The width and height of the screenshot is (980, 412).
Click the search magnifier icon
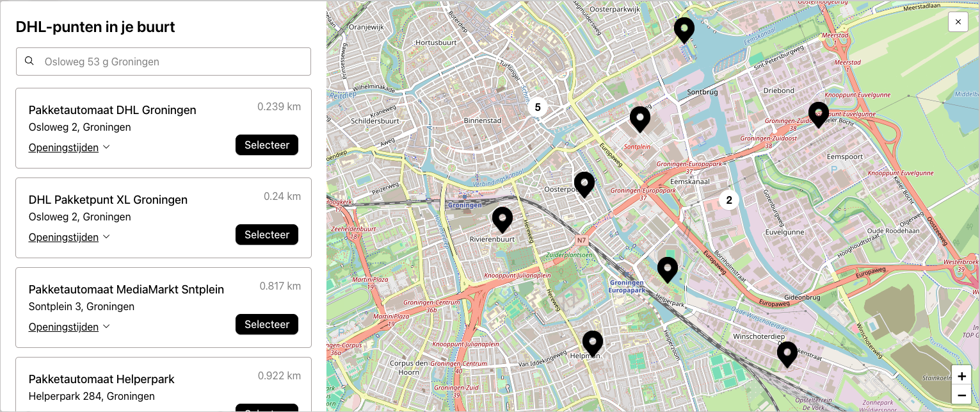pyautogui.click(x=29, y=62)
